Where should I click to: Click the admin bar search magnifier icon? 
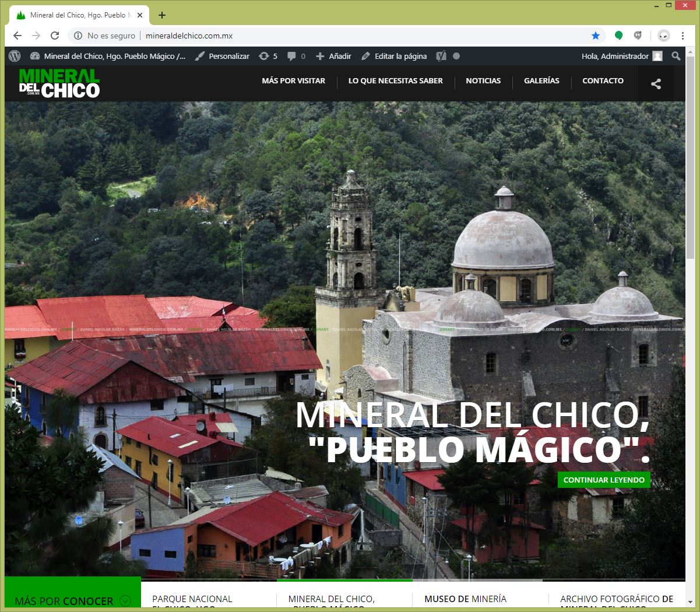pos(676,56)
